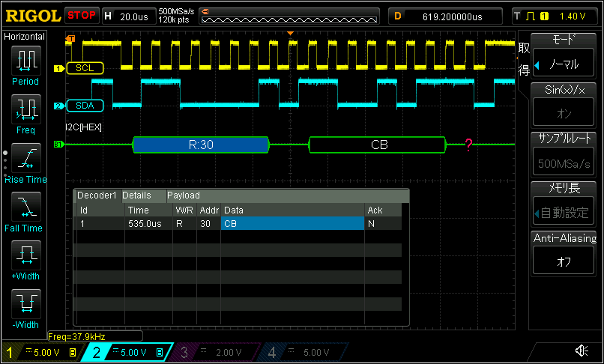Viewport: 604px width, 364px height.
Task: Switch to the Decoder1 tab
Action: [x=97, y=195]
